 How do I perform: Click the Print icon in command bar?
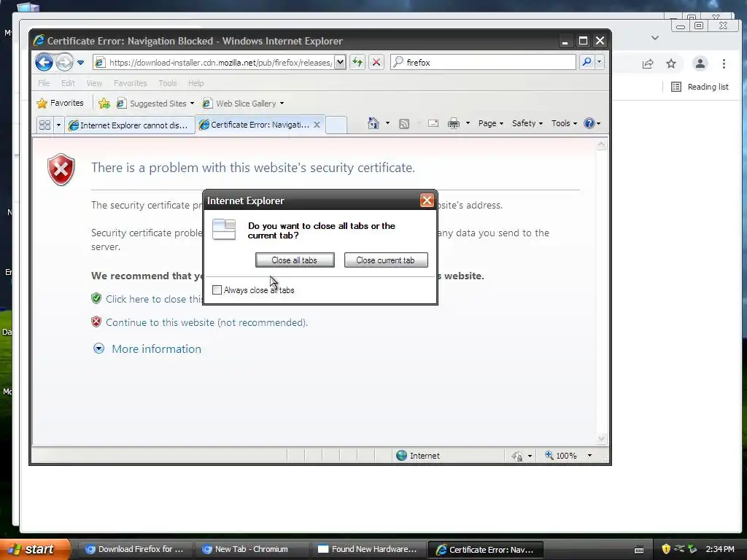click(454, 124)
